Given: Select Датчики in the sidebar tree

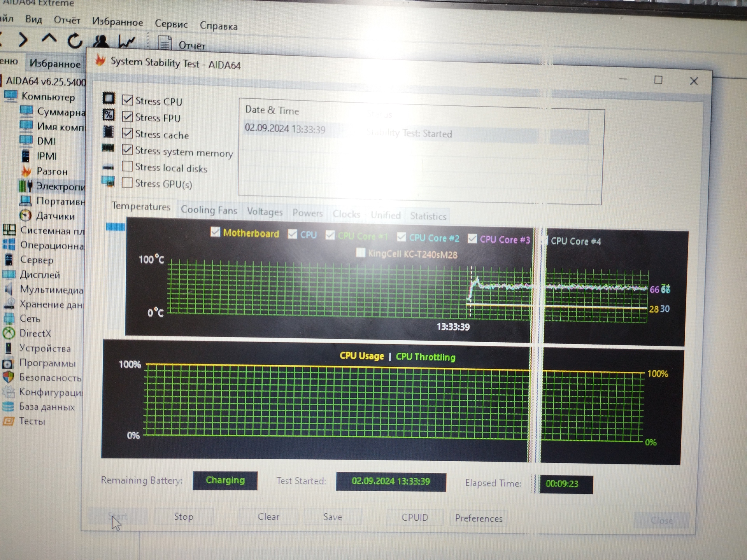Looking at the screenshot, I should (x=55, y=216).
